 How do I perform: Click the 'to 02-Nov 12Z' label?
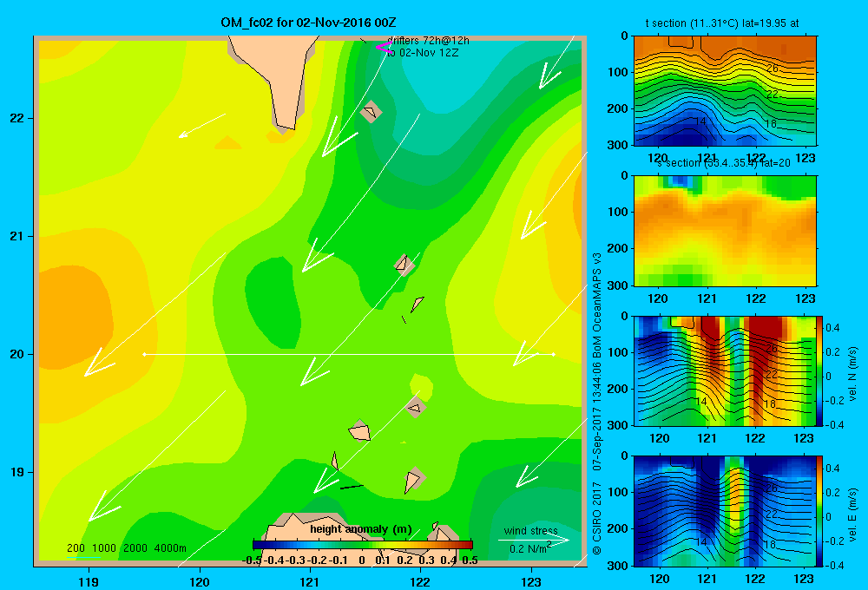pyautogui.click(x=423, y=53)
